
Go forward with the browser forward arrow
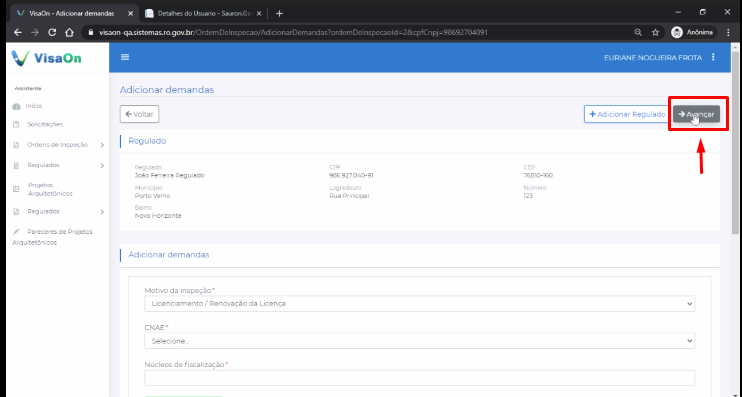pos(35,32)
